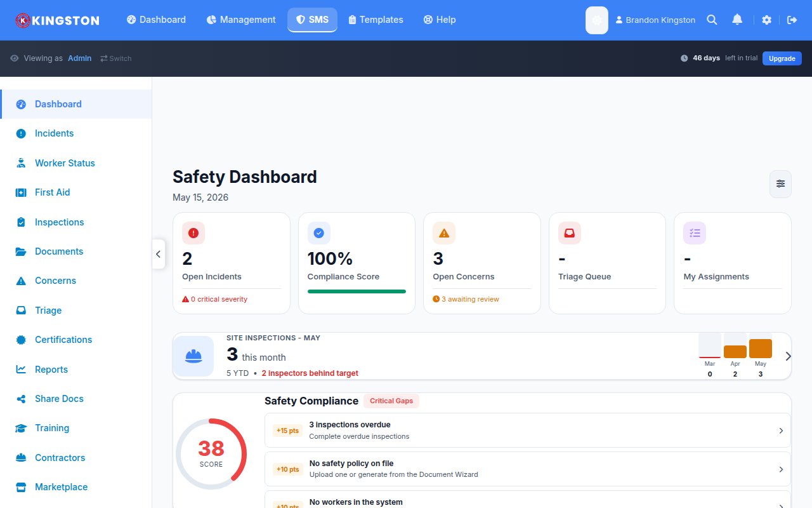Click the Kingston logo

coord(57,20)
